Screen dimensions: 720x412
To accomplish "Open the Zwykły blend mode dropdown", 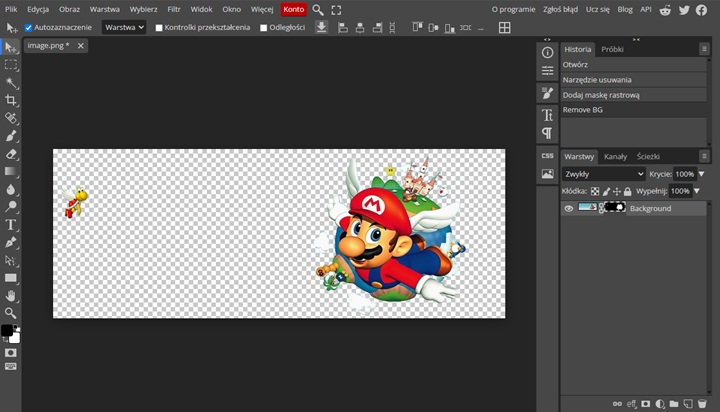I will click(x=603, y=174).
